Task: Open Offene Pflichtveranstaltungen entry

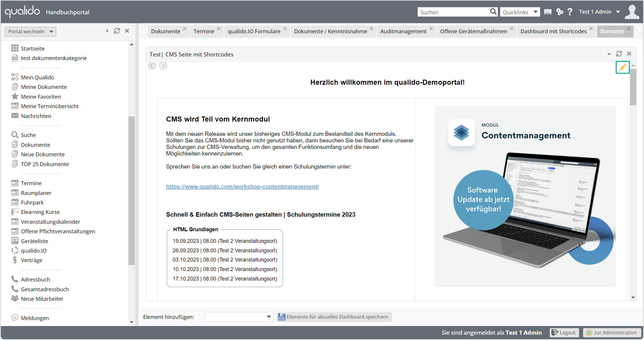Action: [x=53, y=231]
